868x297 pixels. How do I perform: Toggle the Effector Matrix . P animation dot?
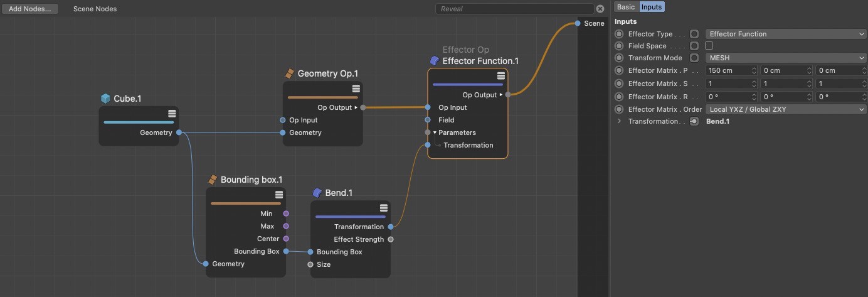[x=620, y=71]
